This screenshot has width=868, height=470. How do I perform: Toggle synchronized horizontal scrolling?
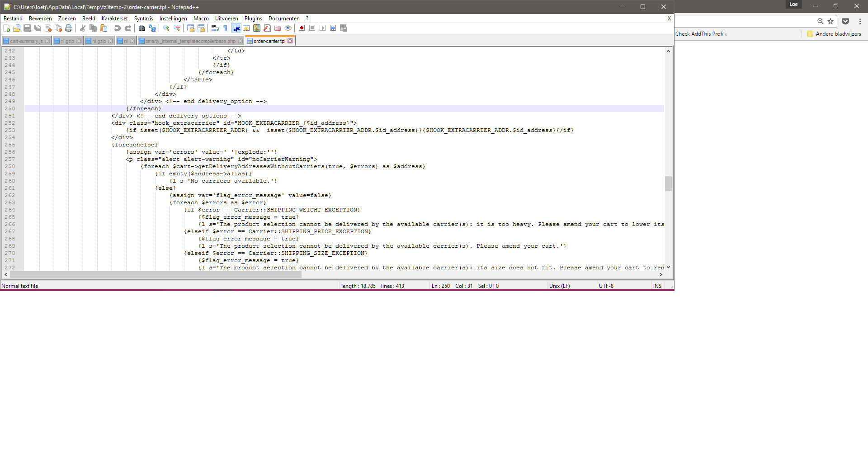click(x=201, y=28)
